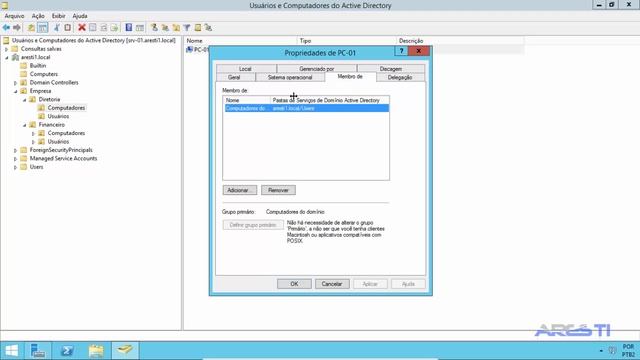Click the red X Delete toolbar icon
640x360 pixels.
coord(82,28)
